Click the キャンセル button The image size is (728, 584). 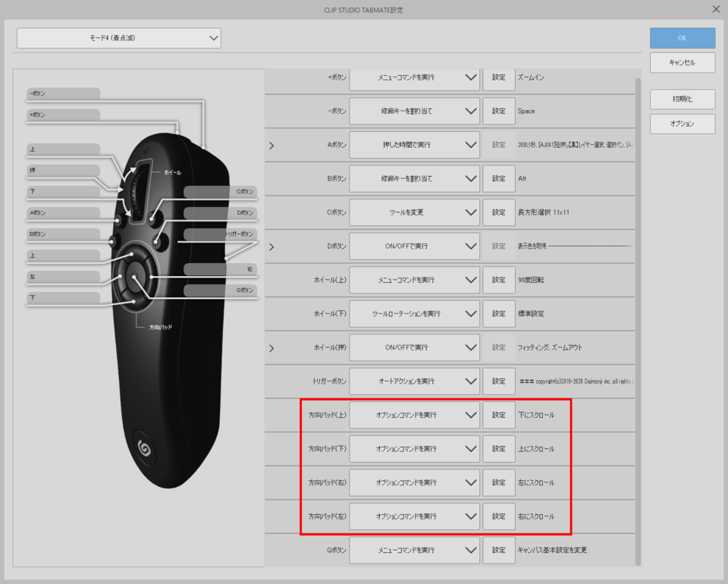pos(682,62)
